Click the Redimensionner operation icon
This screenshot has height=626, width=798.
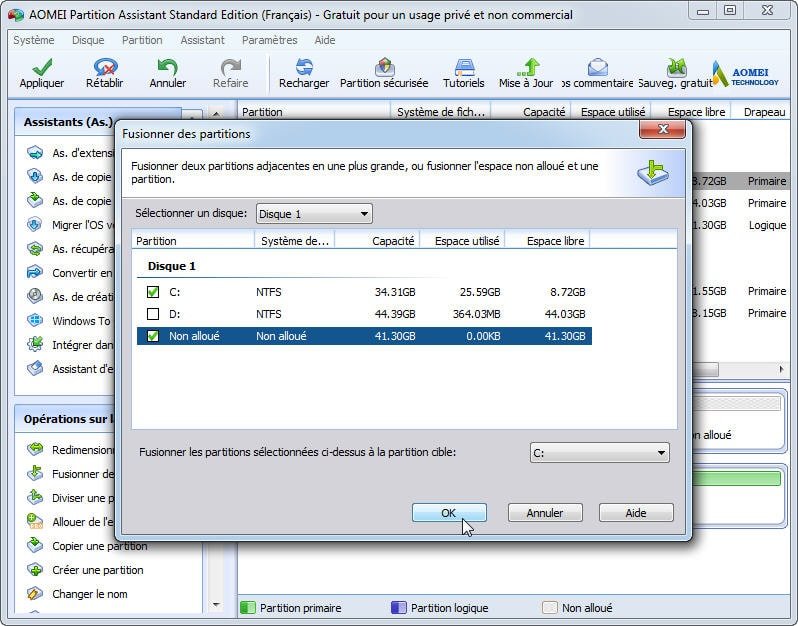(x=35, y=449)
